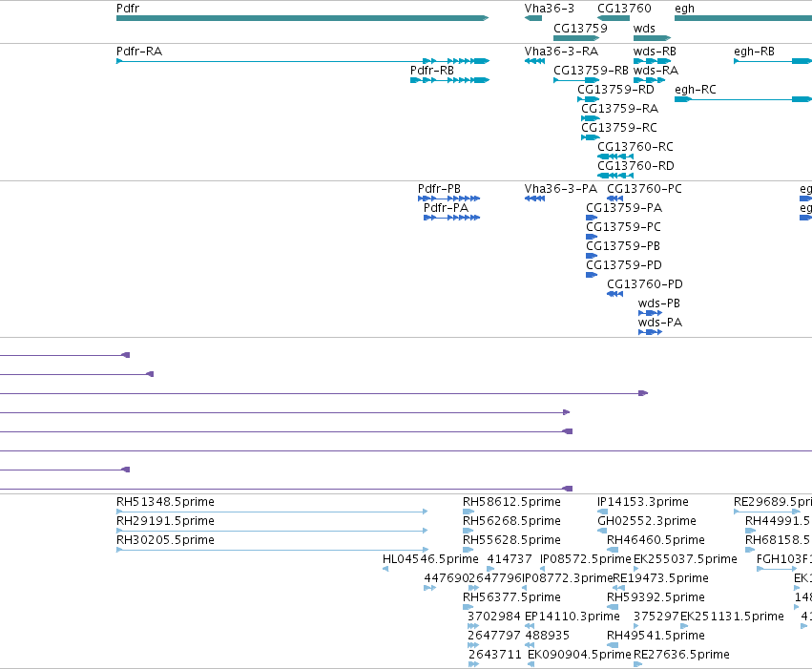Select EST RH59392.5prime
Screen dimensions: 812x669
(613, 607)
